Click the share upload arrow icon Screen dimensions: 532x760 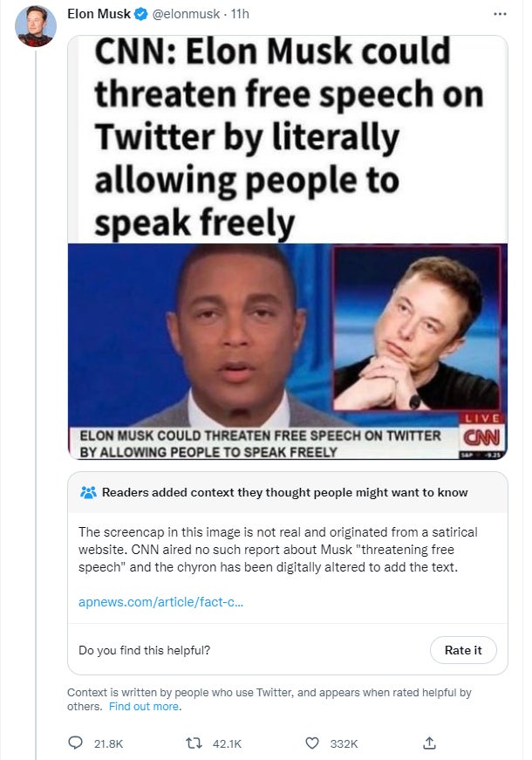[x=428, y=743]
